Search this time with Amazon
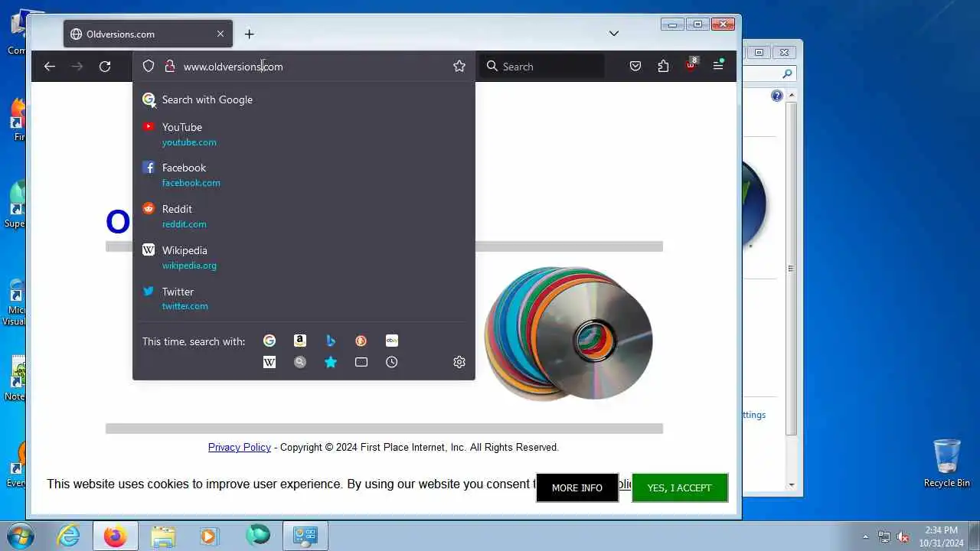 [300, 341]
